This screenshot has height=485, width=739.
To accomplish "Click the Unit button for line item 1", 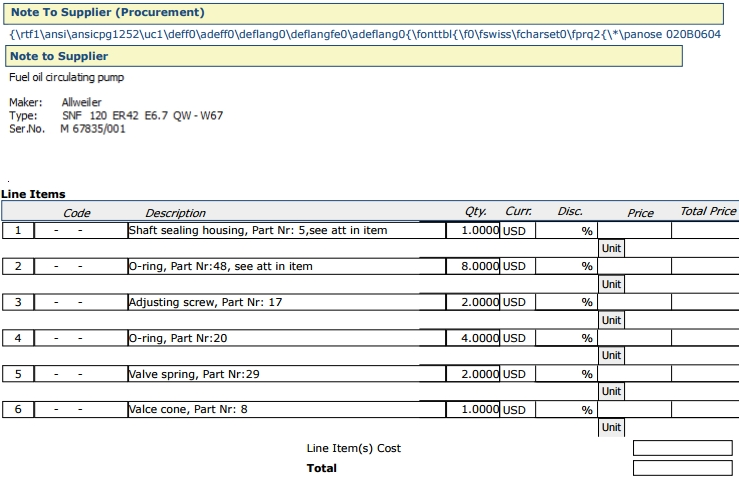I will click(x=611, y=248).
